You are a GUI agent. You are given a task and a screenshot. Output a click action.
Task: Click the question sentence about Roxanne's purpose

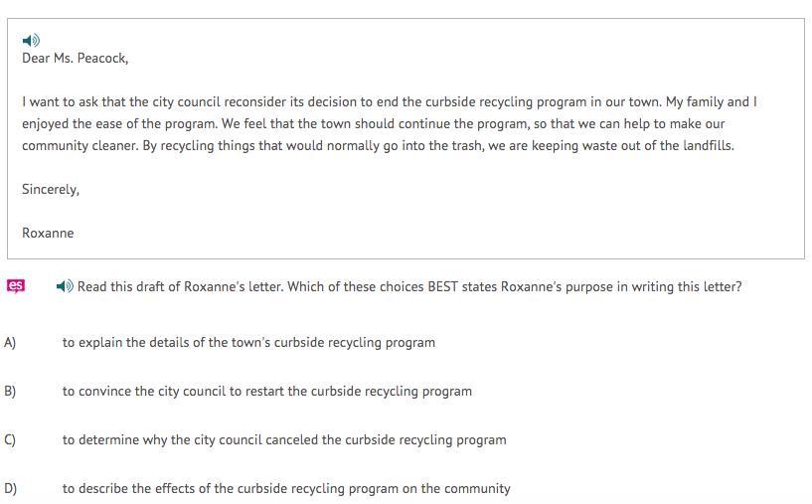[409, 287]
